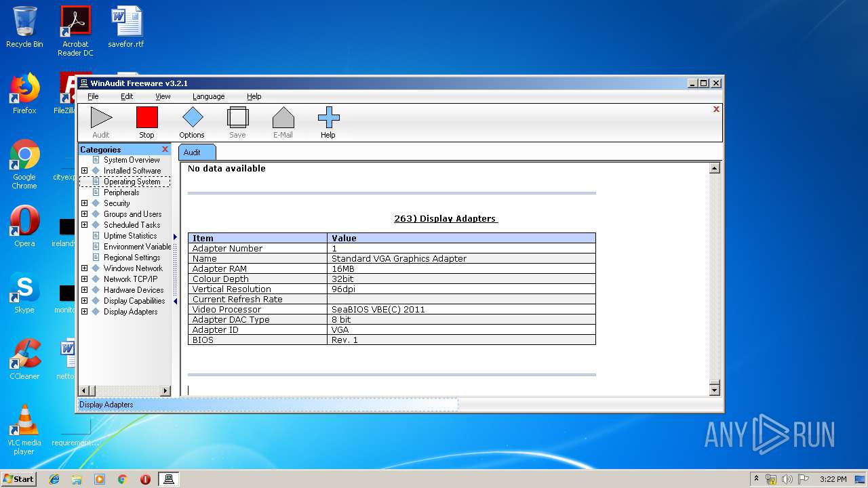Select Installed Software category
The width and height of the screenshot is (868, 488).
coord(132,171)
